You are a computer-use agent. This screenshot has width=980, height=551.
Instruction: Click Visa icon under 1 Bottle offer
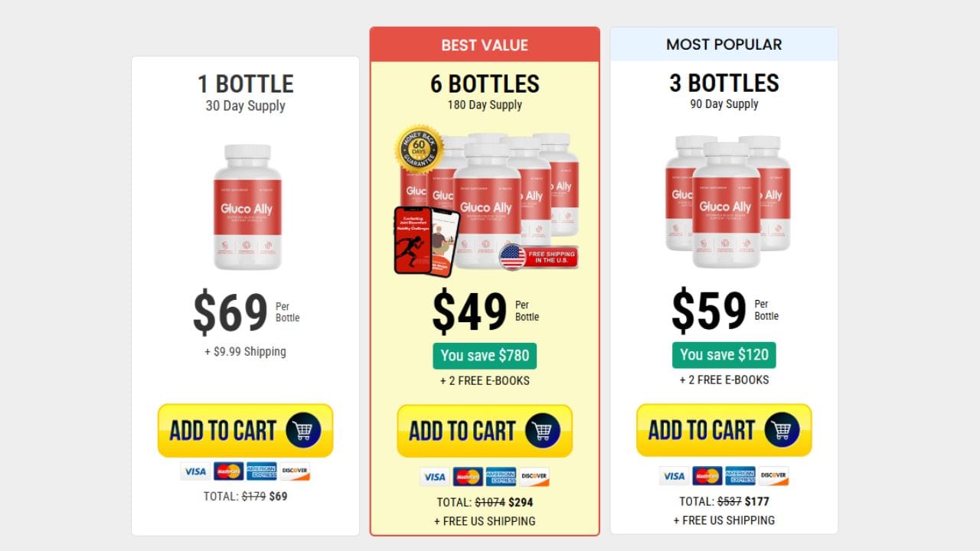(x=196, y=471)
